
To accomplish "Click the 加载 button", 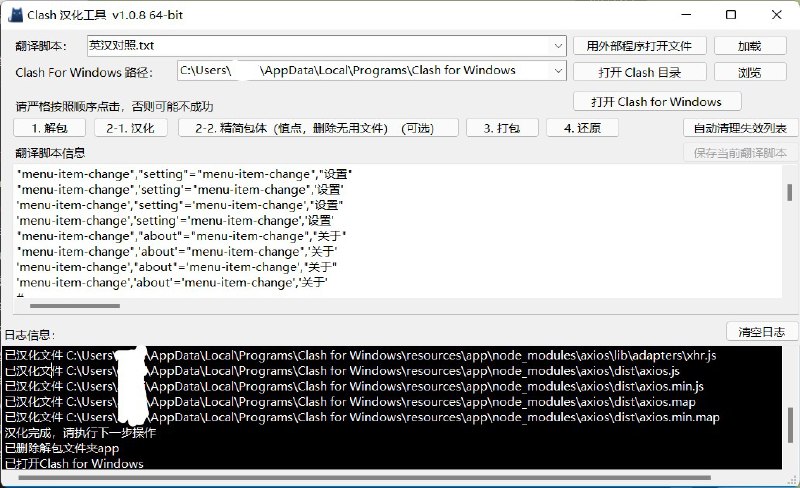I will point(749,46).
